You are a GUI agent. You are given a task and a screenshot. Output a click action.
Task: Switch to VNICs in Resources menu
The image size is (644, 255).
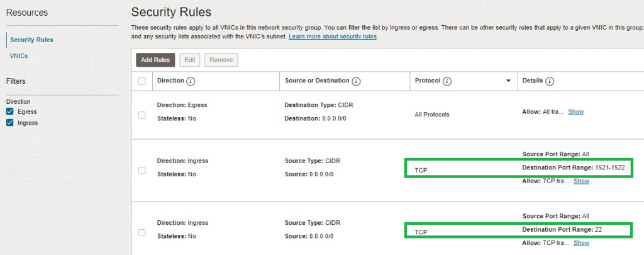pos(19,56)
